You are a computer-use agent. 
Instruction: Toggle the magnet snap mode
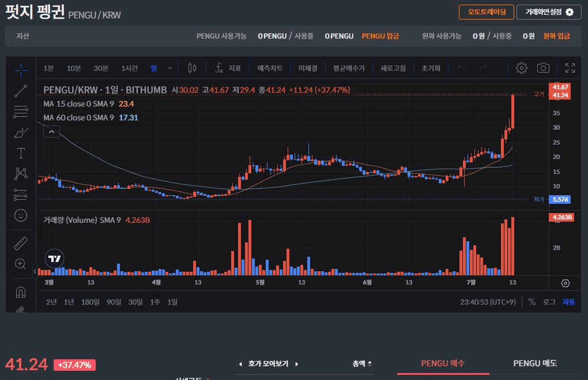pyautogui.click(x=21, y=292)
